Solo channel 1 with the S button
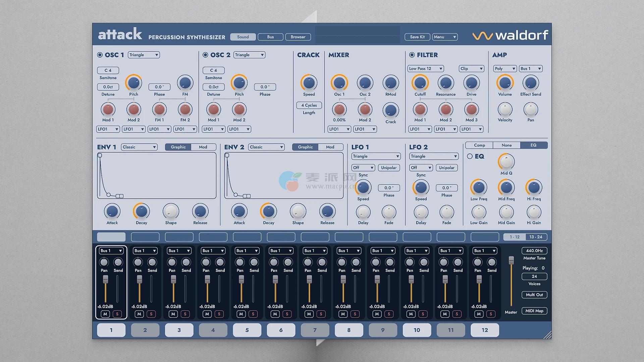 coord(117,314)
